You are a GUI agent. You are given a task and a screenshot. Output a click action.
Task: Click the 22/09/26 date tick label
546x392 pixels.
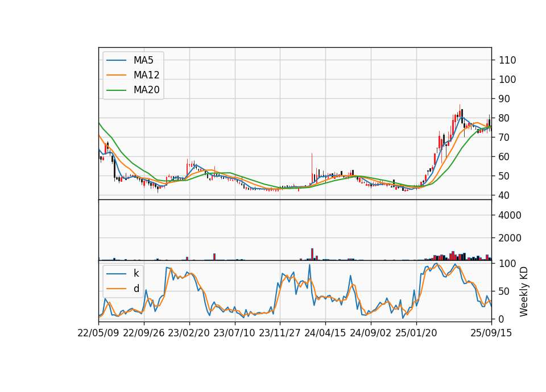144,333
